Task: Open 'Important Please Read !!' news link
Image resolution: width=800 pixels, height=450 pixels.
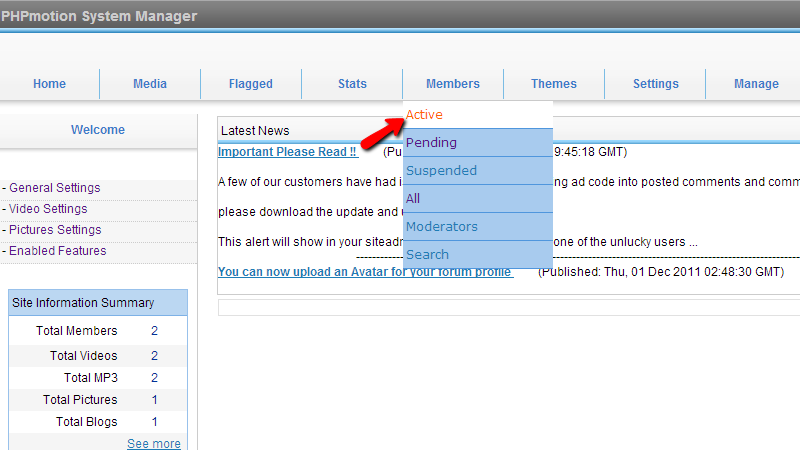Action: (288, 152)
